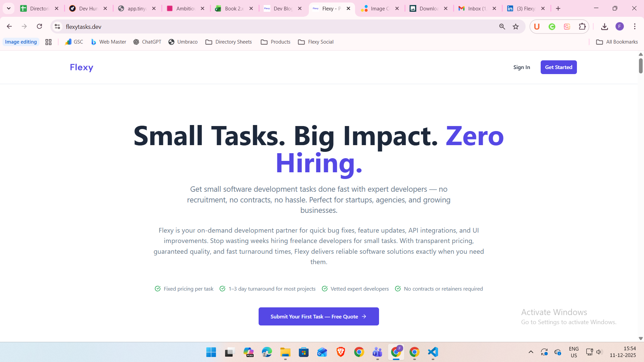Open the Extensions puzzle icon
Image resolution: width=644 pixels, height=362 pixels.
click(x=582, y=26)
